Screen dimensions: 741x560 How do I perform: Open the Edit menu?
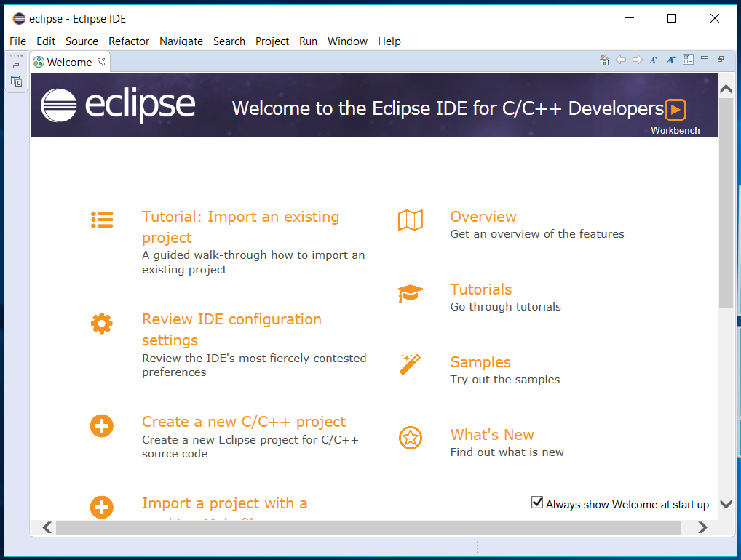[46, 41]
